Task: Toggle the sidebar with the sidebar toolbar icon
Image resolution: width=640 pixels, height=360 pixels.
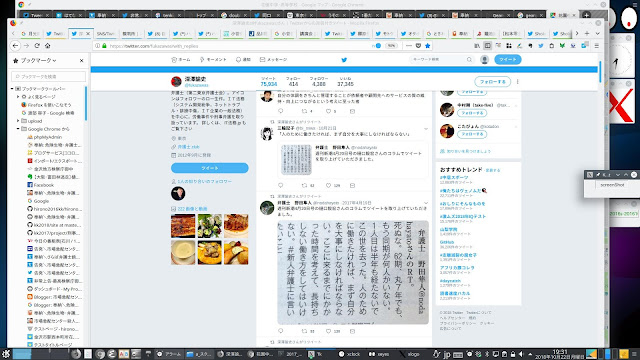Action: click(487, 46)
